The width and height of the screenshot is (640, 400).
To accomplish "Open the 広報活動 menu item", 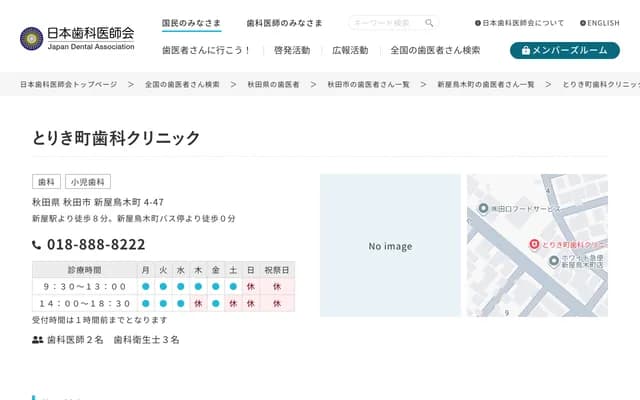I will 350,50.
